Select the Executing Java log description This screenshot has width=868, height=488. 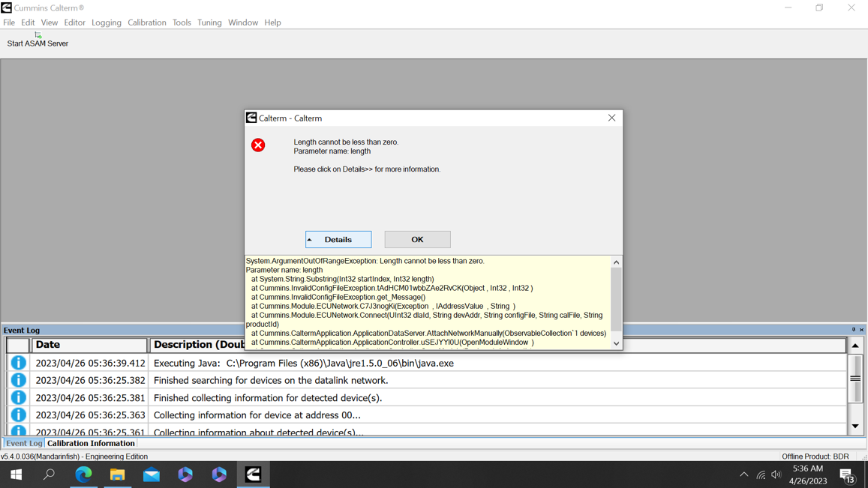tap(303, 364)
